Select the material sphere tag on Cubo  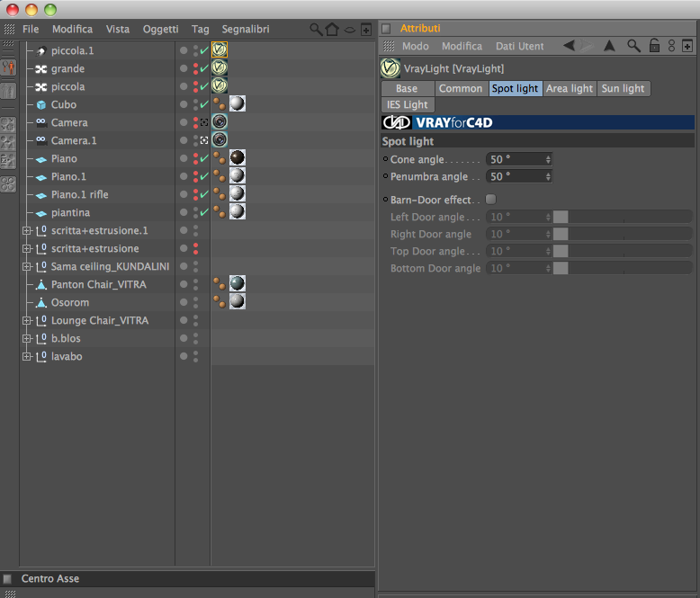pyautogui.click(x=237, y=103)
